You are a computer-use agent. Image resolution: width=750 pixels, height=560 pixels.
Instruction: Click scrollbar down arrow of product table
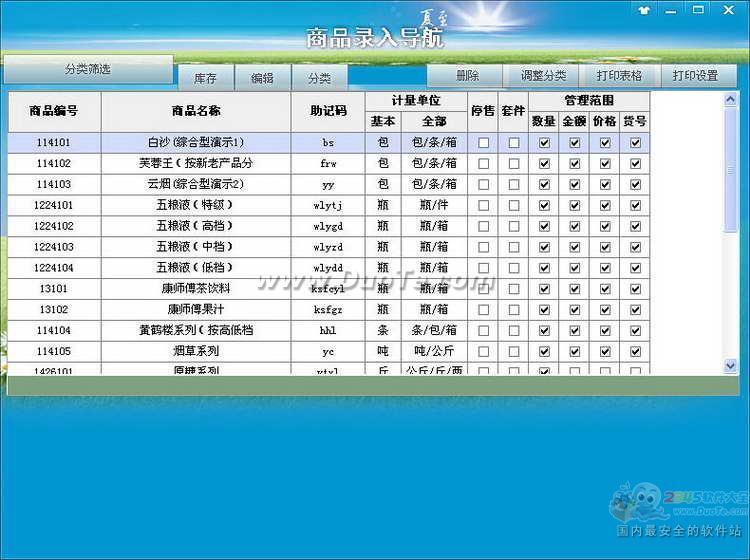[x=731, y=367]
